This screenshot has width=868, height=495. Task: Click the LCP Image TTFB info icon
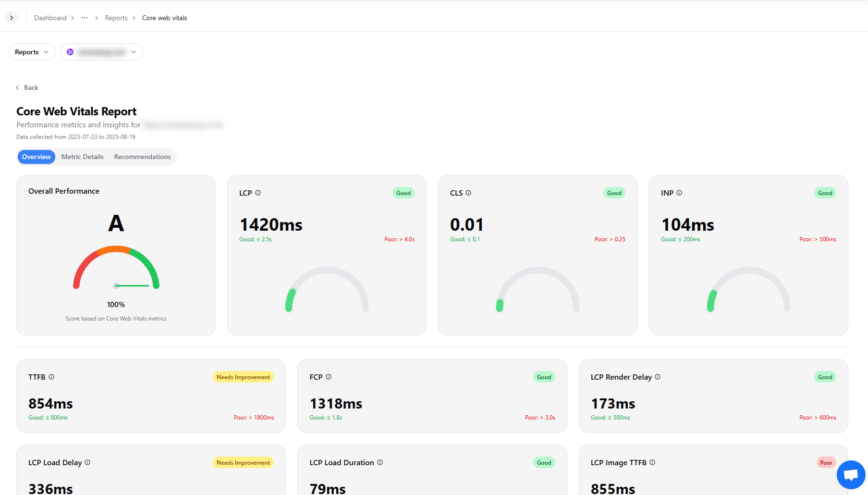pyautogui.click(x=652, y=462)
